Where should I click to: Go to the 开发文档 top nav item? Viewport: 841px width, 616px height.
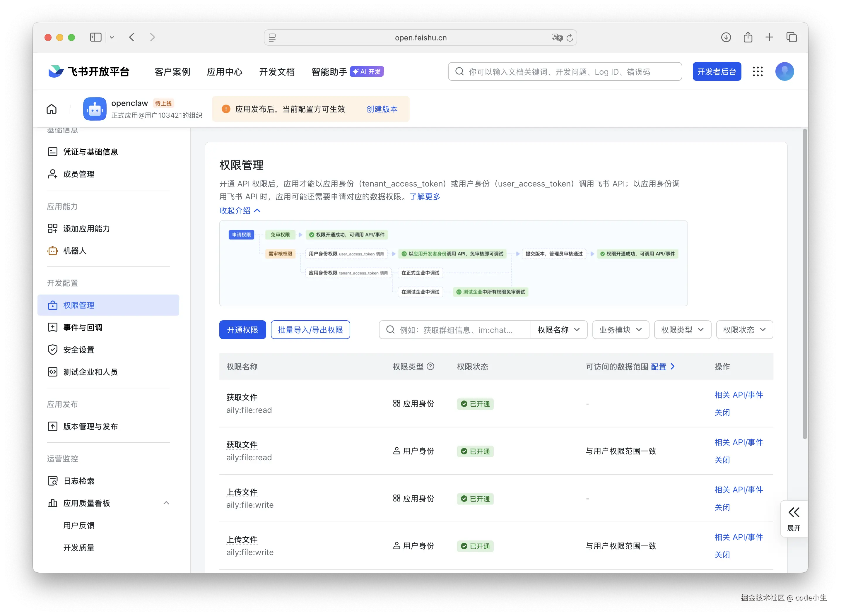(277, 72)
